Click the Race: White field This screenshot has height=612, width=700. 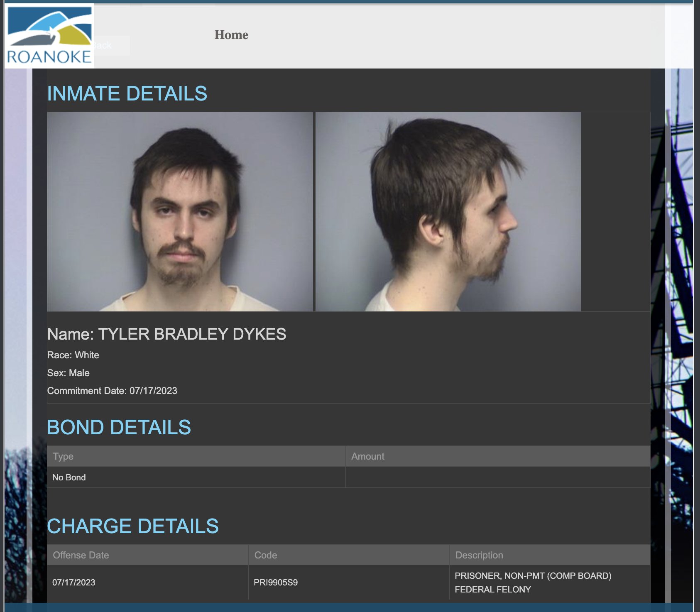pos(73,355)
